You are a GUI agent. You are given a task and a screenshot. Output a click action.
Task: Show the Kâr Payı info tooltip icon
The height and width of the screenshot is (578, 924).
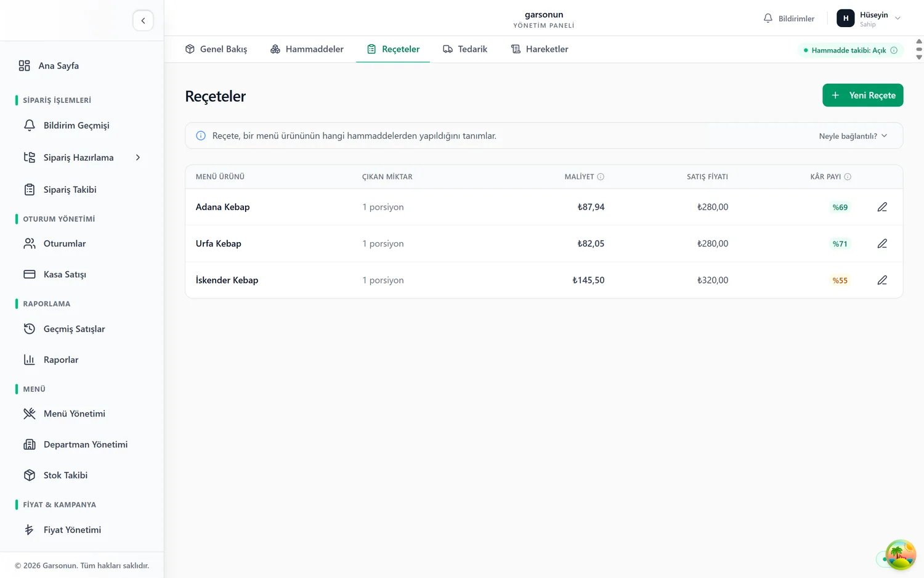[x=848, y=177]
